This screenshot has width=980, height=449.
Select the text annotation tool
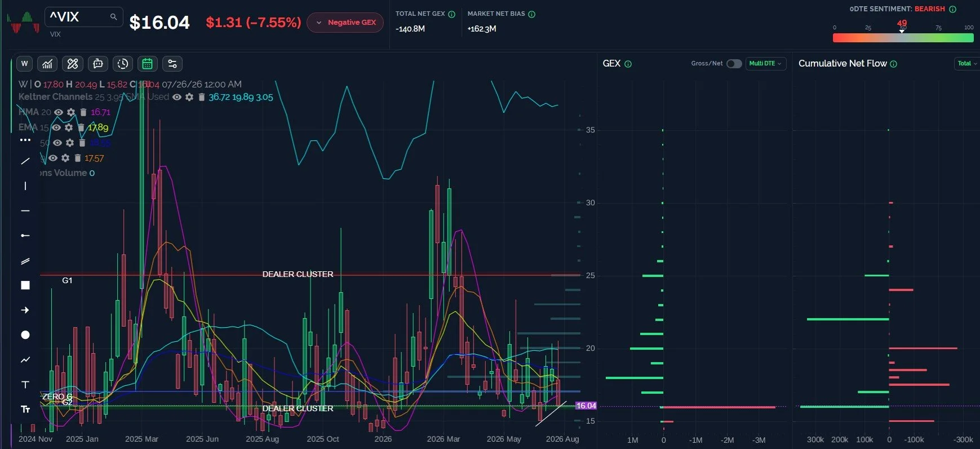coord(25,385)
